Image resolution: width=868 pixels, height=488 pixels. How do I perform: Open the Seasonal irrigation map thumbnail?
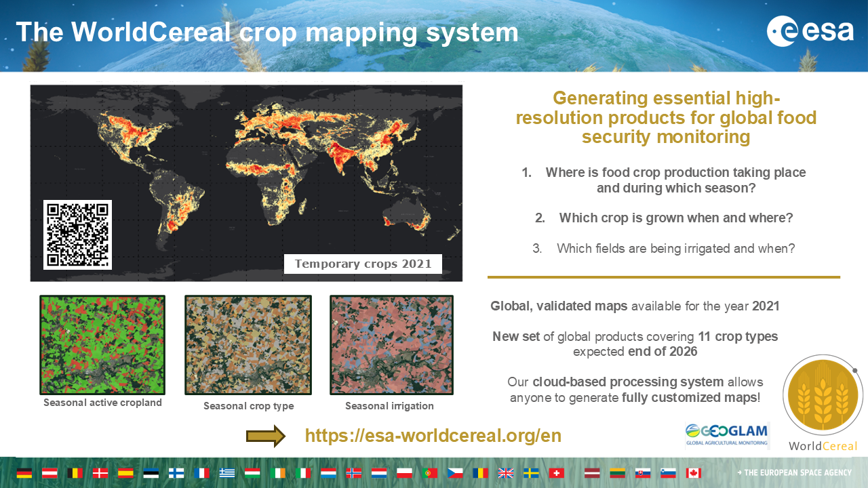tap(391, 345)
